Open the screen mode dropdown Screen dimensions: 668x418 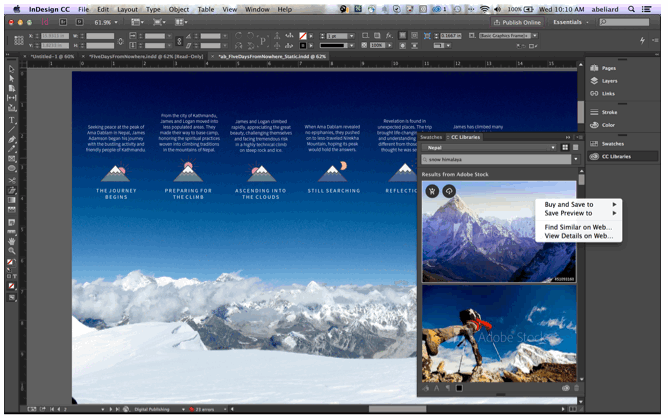tap(159, 22)
